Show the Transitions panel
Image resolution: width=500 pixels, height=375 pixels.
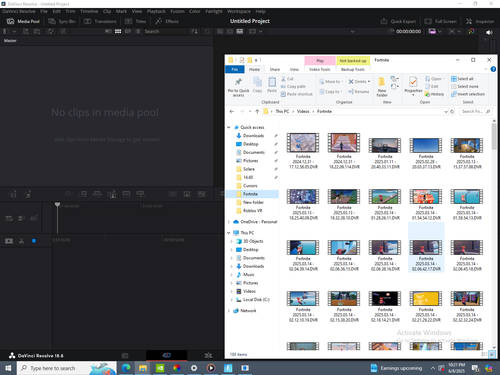pos(100,21)
